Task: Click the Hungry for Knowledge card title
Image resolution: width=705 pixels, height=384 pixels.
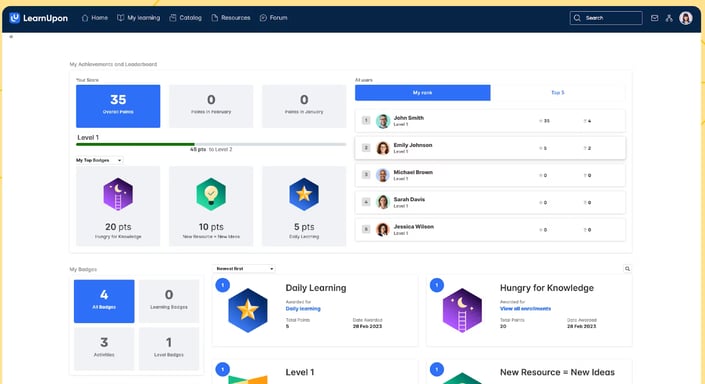Action: (547, 288)
